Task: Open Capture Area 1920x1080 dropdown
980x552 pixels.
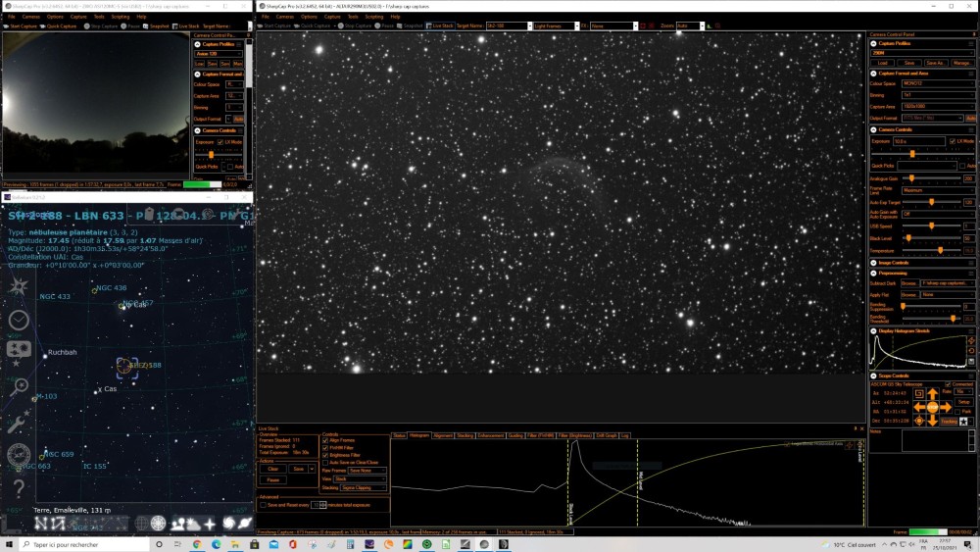Action: [x=938, y=107]
